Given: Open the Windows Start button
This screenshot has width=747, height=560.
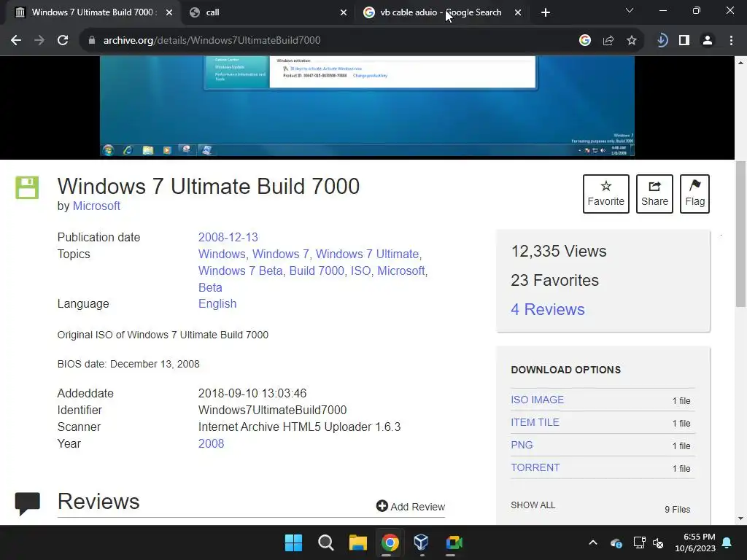Looking at the screenshot, I should coord(293,542).
